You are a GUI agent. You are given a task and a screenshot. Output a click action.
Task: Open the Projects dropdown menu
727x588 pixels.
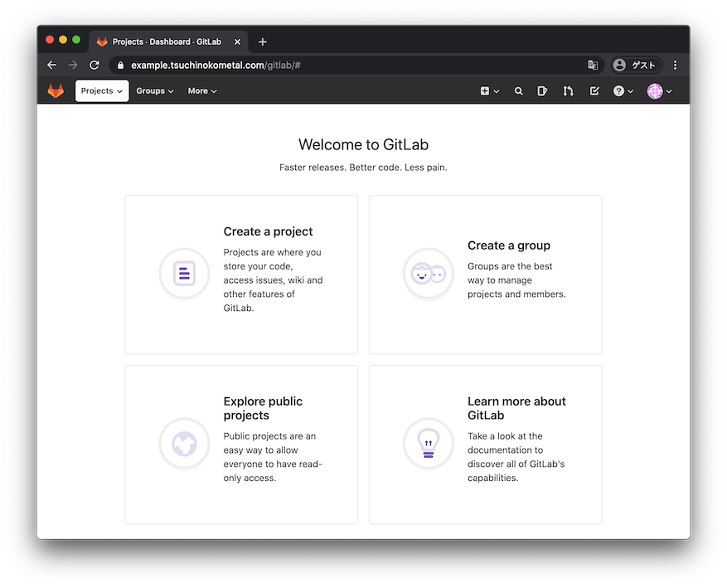click(x=102, y=91)
